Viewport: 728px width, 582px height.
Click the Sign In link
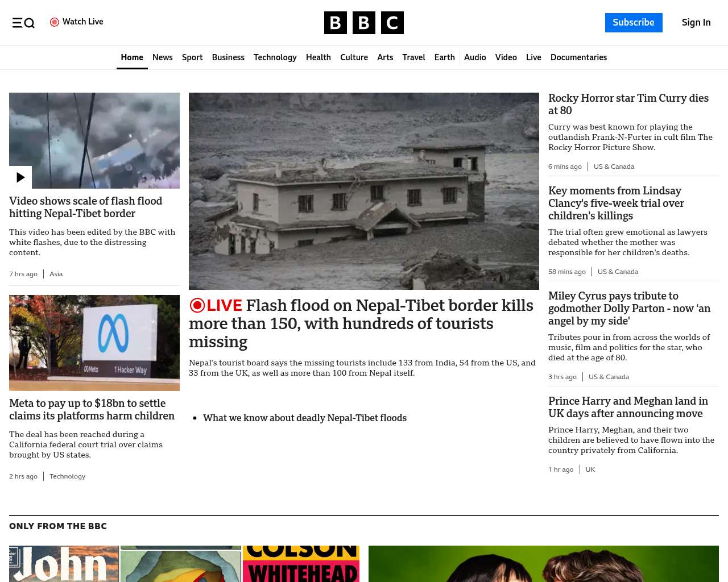point(696,23)
